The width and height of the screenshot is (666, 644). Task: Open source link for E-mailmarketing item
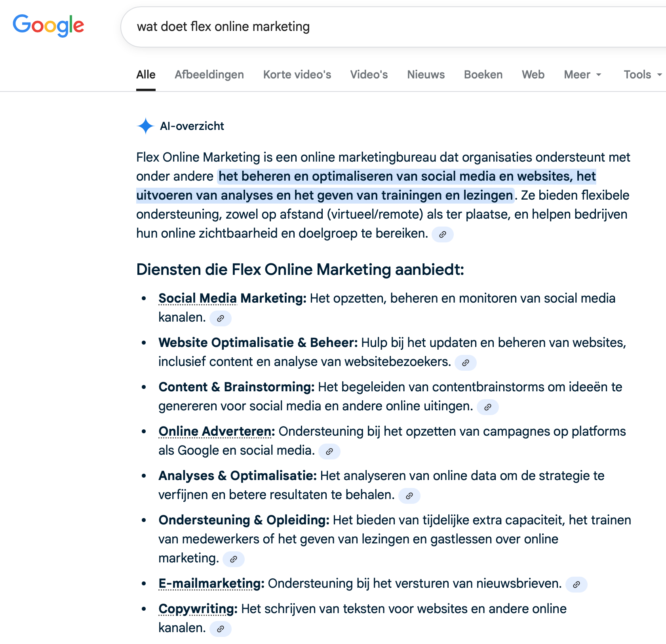pos(577,585)
